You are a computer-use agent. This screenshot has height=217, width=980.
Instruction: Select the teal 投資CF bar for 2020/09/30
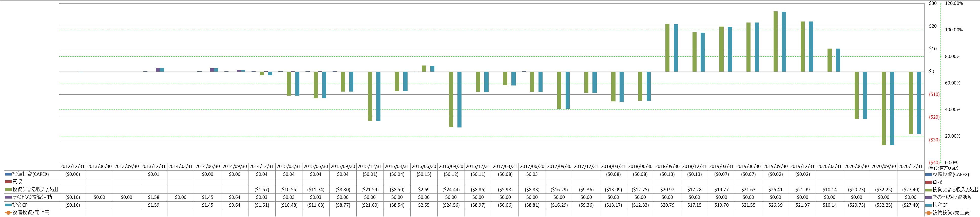[892, 108]
